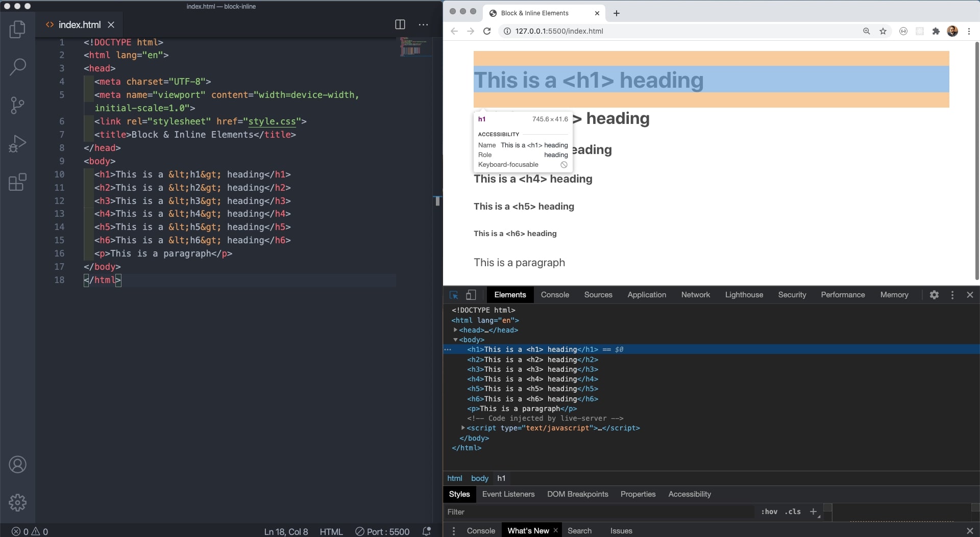This screenshot has width=980, height=537.
Task: Switch to the Network panel
Action: 695,295
